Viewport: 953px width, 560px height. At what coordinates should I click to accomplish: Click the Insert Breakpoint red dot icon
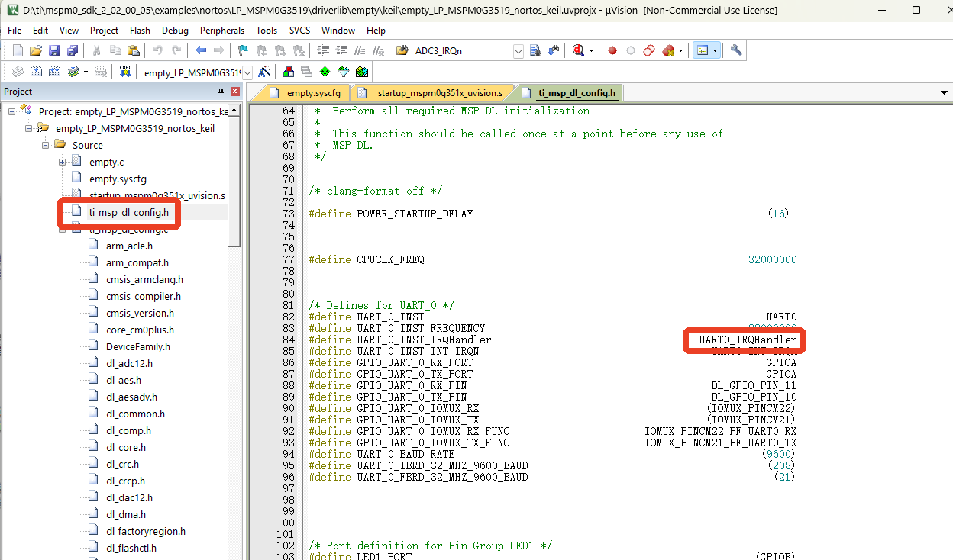point(612,51)
